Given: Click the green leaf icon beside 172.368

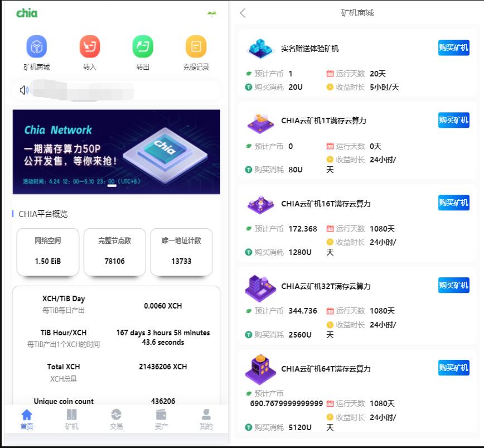Looking at the screenshot, I should [x=249, y=229].
